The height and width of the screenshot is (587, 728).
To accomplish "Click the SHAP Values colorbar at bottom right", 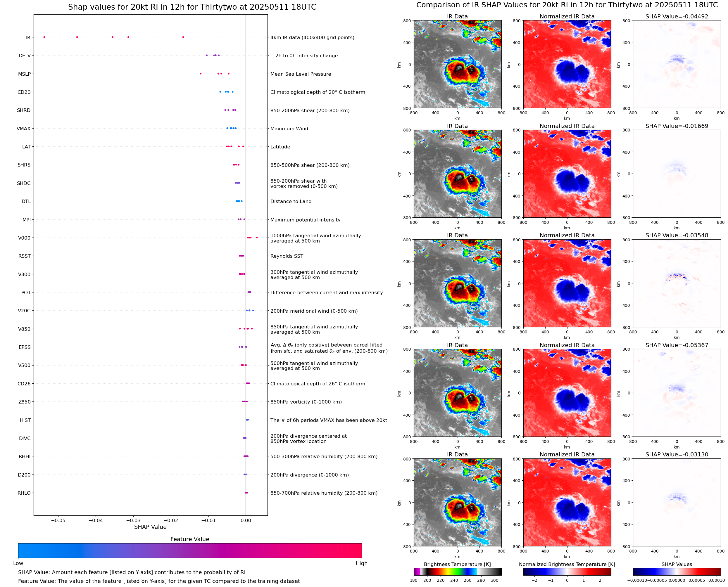I will click(677, 572).
